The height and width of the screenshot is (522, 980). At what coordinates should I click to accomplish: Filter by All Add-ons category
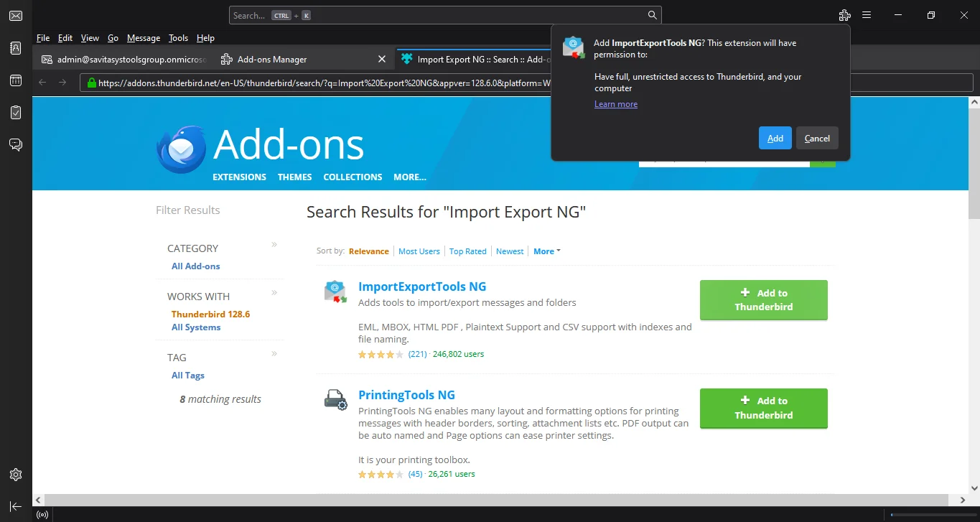[x=196, y=266]
